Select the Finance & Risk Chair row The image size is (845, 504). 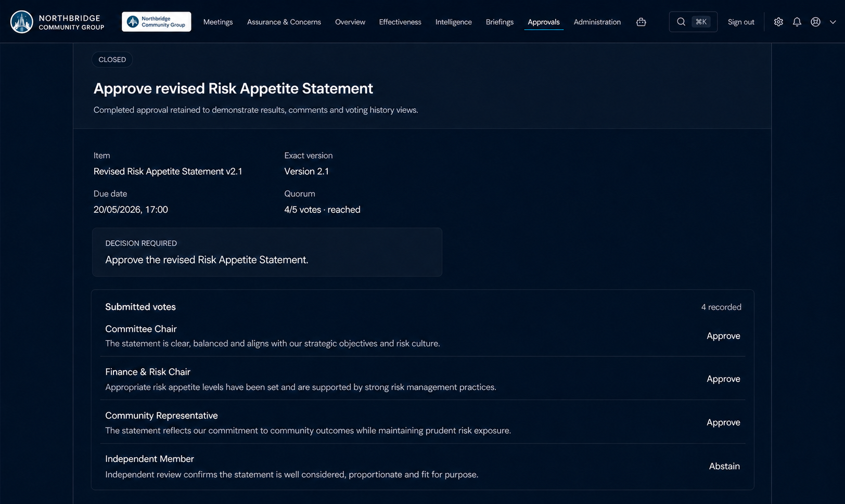[422, 379]
